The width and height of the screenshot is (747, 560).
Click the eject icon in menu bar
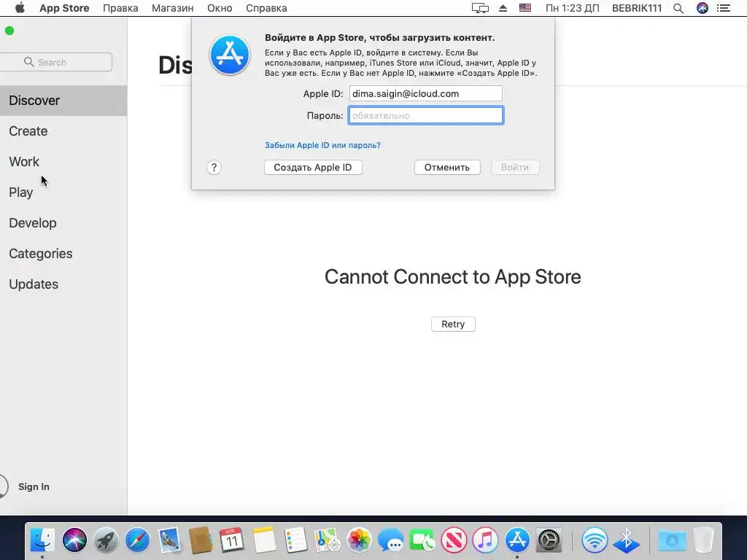[x=503, y=8]
